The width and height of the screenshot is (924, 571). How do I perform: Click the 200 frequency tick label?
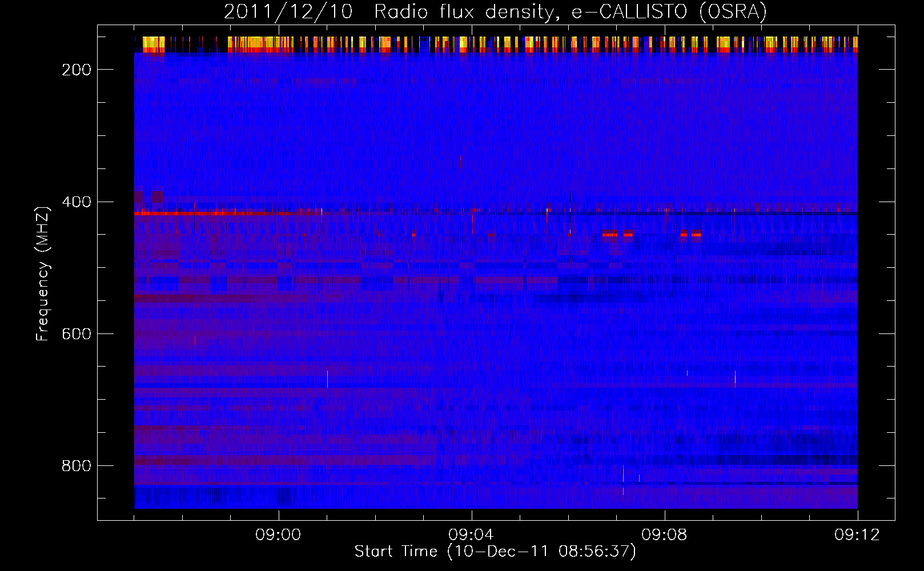click(x=77, y=70)
